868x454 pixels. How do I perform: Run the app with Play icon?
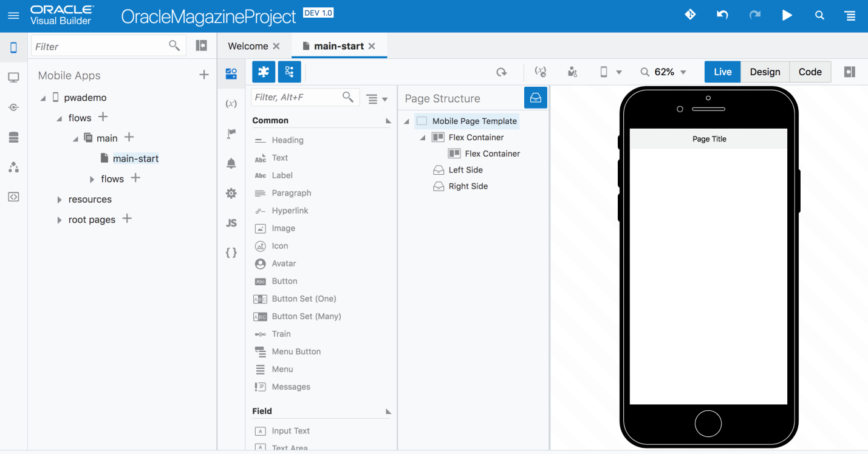787,15
